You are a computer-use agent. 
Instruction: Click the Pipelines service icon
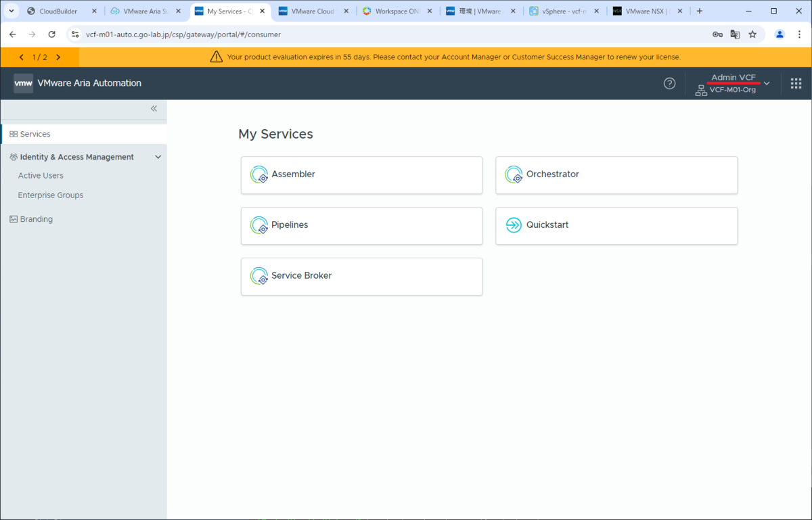259,225
